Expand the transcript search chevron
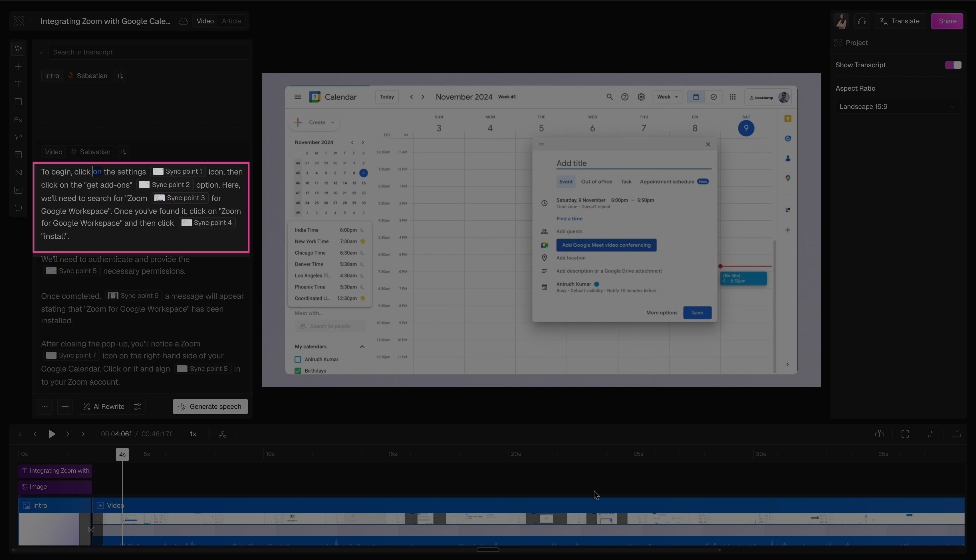This screenshot has height=560, width=976. (41, 52)
